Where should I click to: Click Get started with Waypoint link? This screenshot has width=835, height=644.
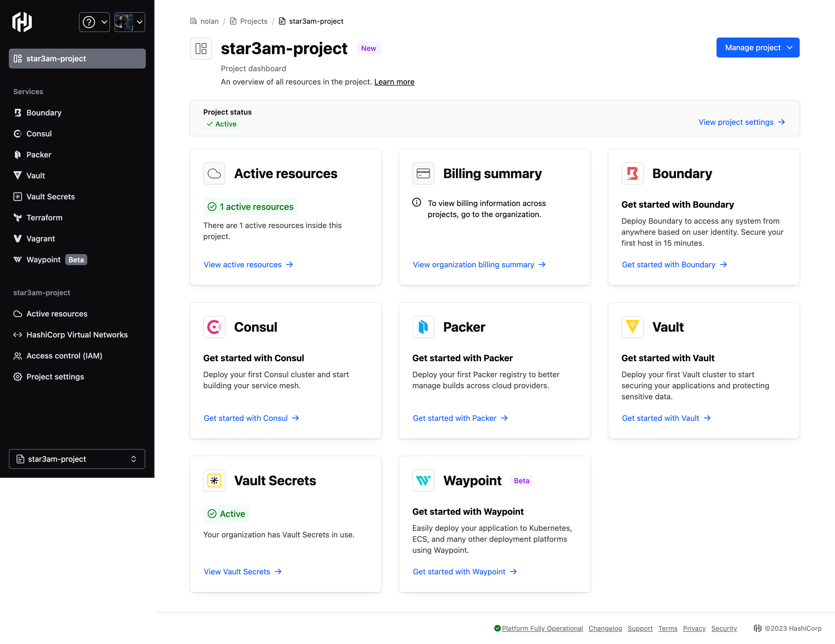[465, 572]
